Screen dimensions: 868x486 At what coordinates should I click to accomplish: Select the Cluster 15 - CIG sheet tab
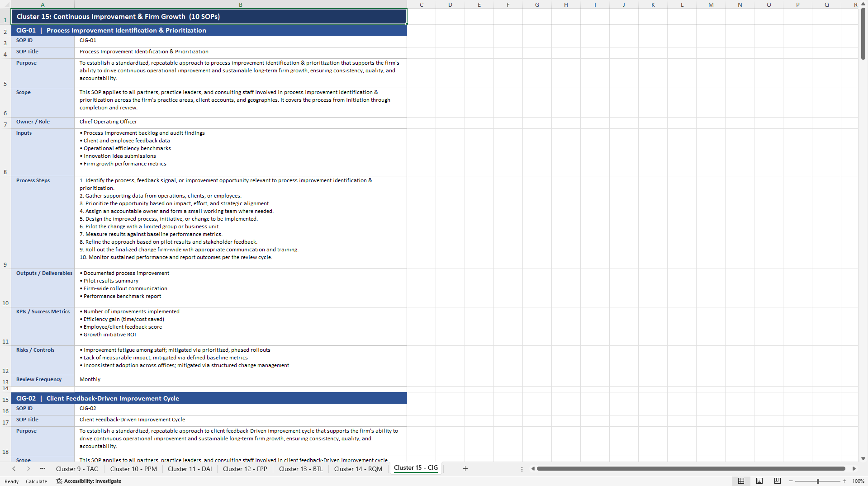tap(416, 468)
